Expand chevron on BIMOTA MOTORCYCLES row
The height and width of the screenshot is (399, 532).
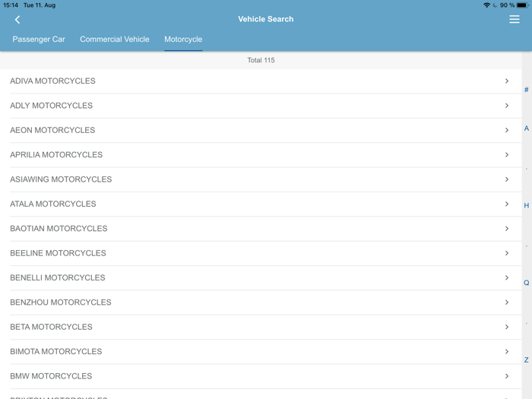[x=507, y=351]
